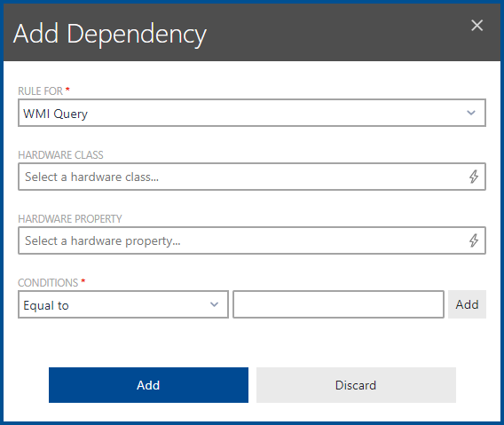Click the lightning icon in Hardware Class field
The width and height of the screenshot is (504, 425).
point(474,177)
